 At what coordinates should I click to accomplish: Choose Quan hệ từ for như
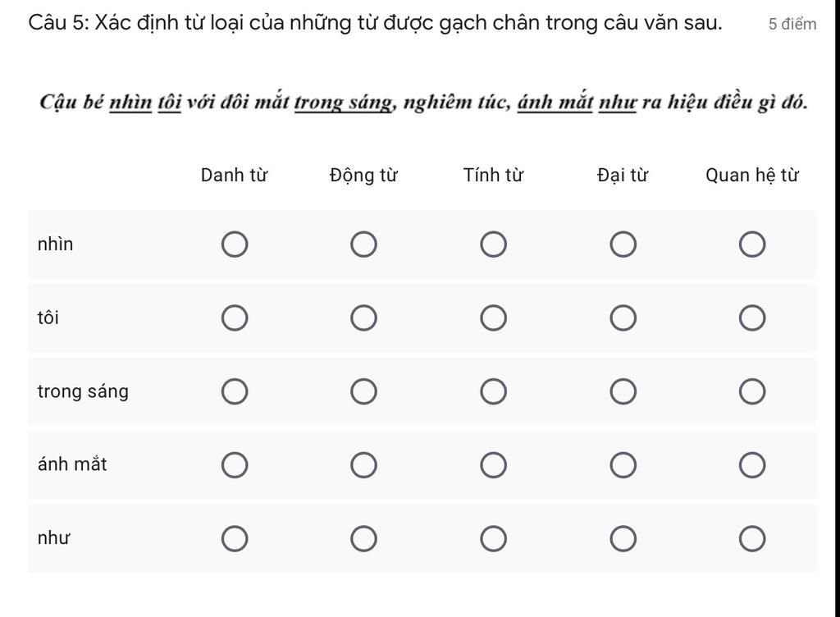tap(752, 538)
